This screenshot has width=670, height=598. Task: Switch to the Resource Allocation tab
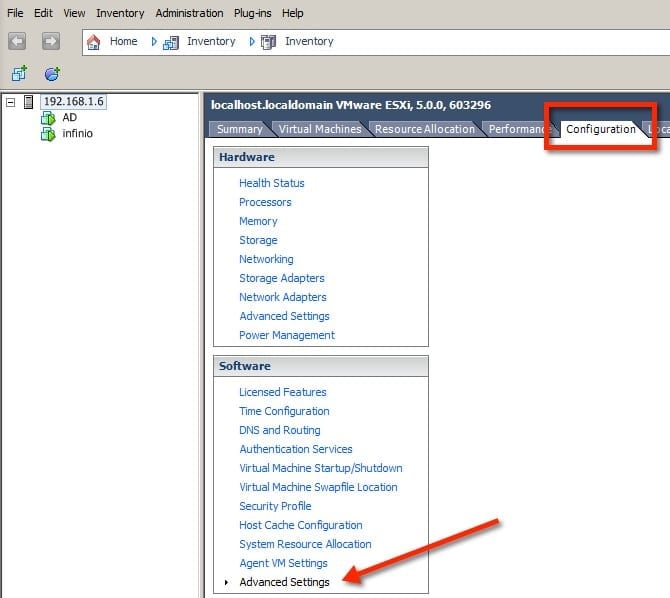click(x=425, y=129)
